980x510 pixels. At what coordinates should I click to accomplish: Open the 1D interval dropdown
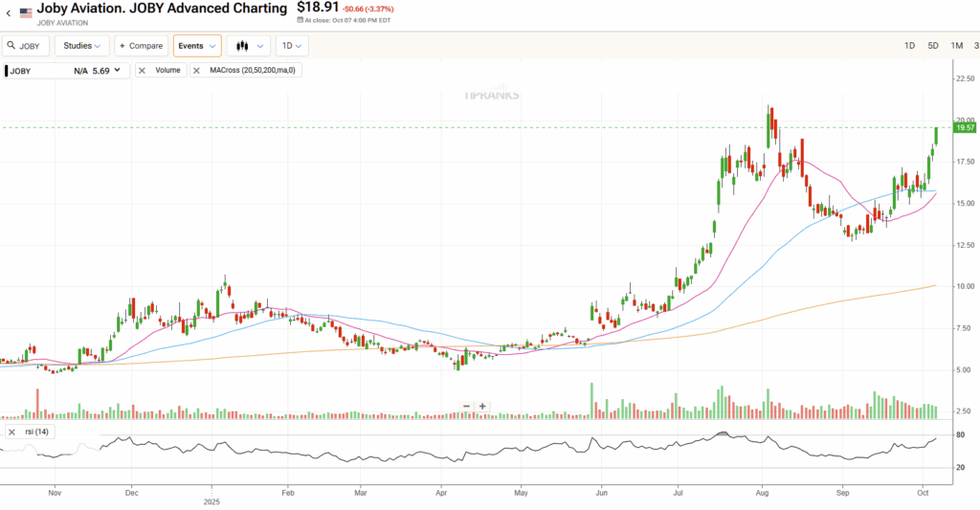point(292,46)
